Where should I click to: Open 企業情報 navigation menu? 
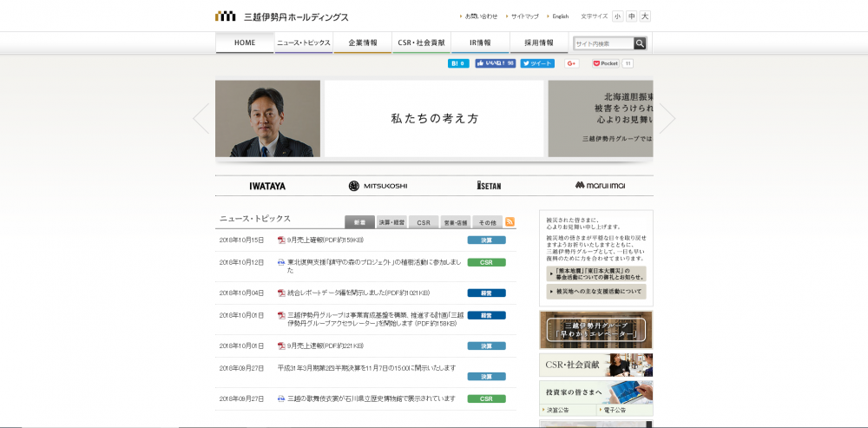click(363, 43)
